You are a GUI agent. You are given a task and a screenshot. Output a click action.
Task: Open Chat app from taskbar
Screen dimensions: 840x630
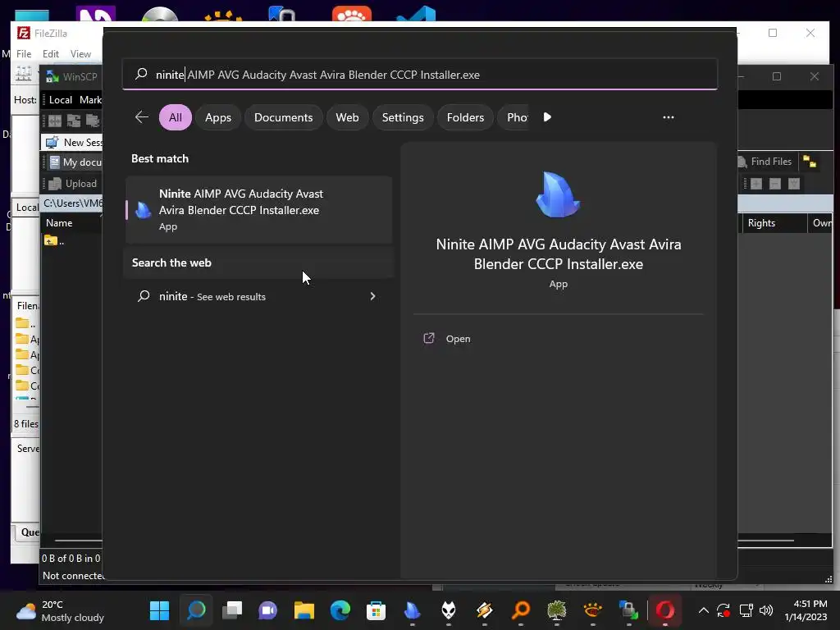[x=267, y=610]
